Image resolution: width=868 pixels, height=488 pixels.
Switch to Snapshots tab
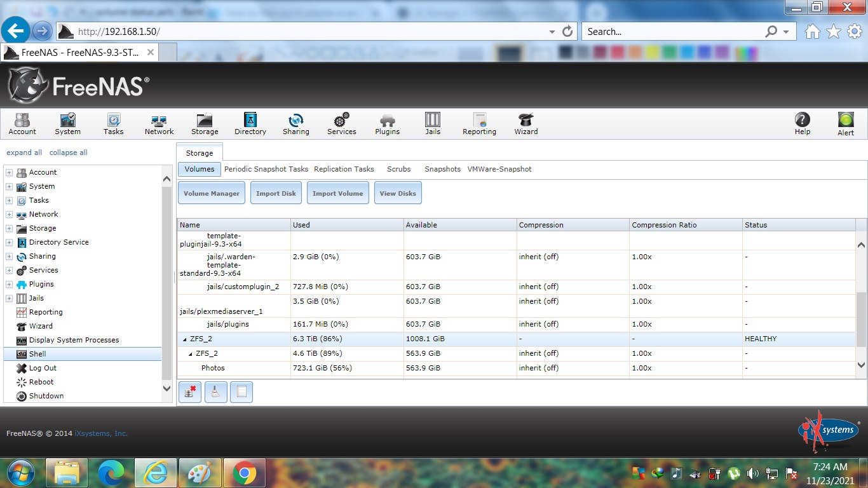[442, 169]
